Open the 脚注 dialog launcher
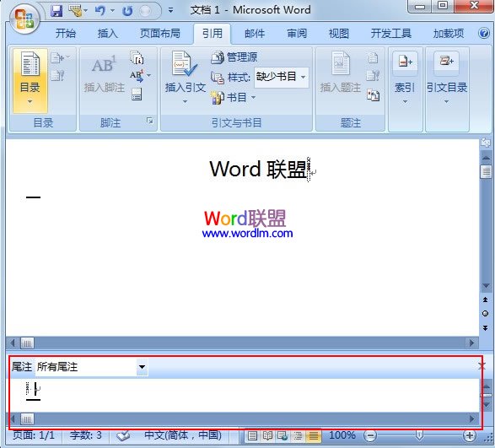 point(150,121)
